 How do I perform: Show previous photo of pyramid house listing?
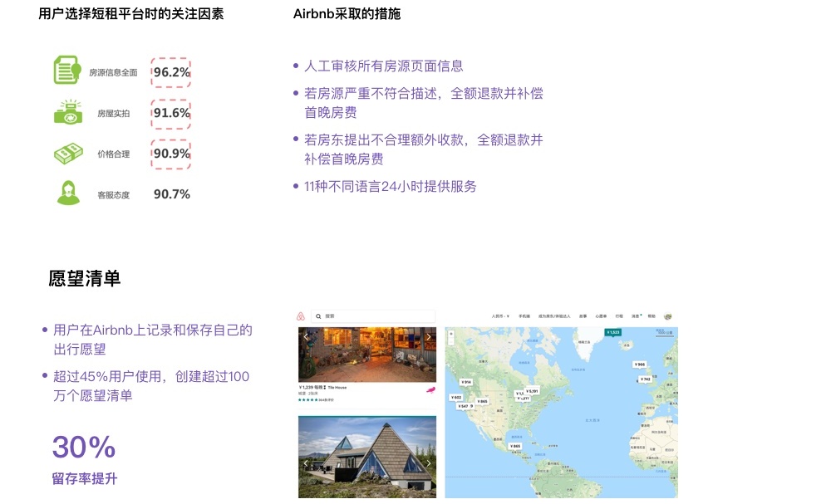[x=306, y=462]
